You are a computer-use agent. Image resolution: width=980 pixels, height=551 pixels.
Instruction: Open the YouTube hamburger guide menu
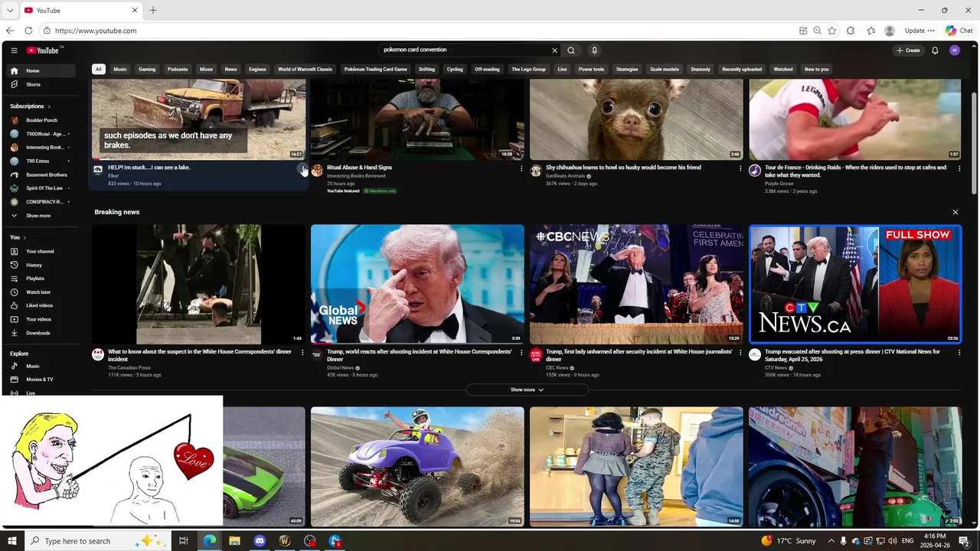(14, 51)
